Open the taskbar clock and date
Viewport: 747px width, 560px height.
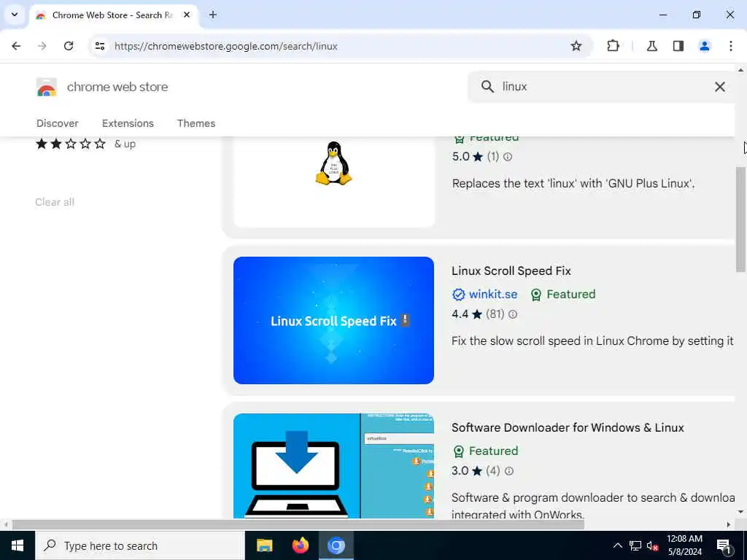click(684, 545)
